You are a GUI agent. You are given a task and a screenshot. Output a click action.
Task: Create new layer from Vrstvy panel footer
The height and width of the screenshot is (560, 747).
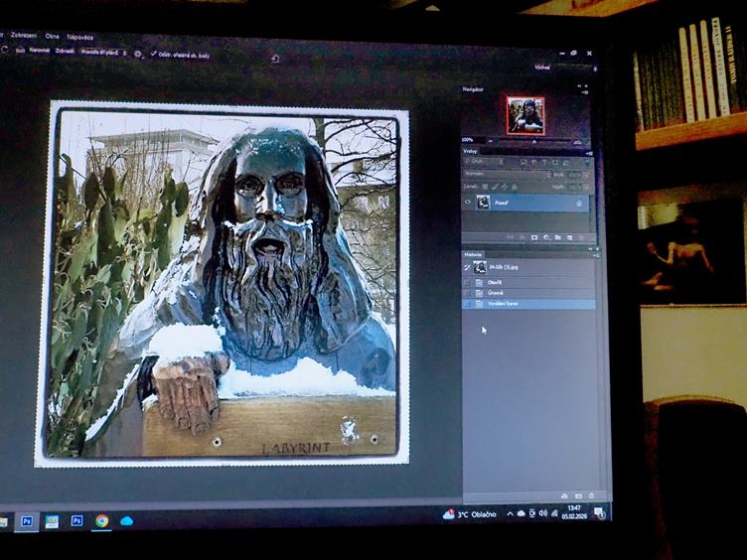coord(570,237)
